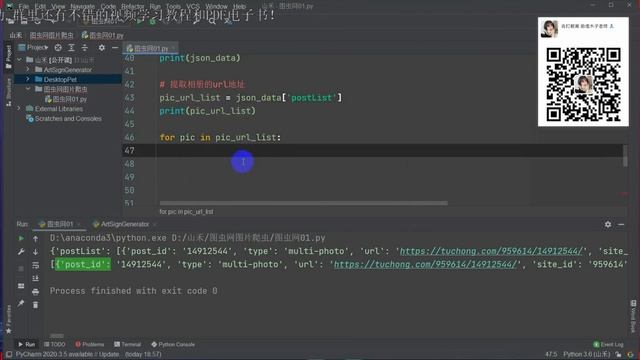
Task: Select 图虫网01.py in project tree
Action: tap(70, 99)
